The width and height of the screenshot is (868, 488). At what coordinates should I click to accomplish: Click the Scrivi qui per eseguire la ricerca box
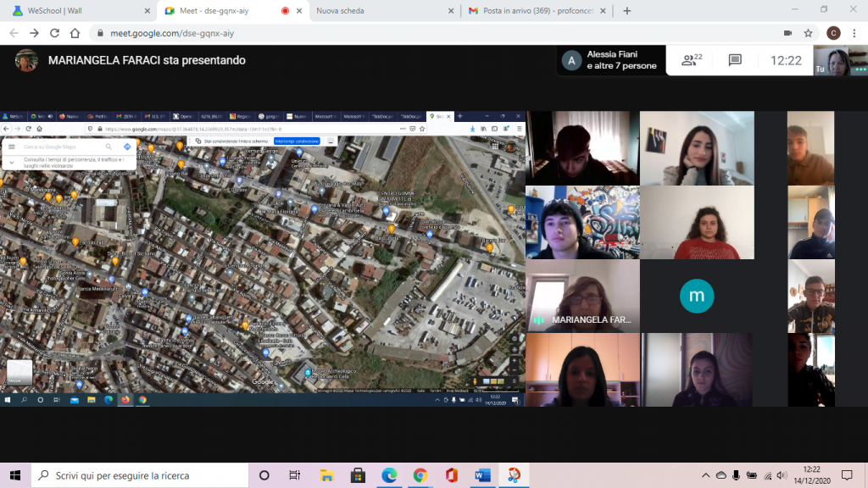140,475
